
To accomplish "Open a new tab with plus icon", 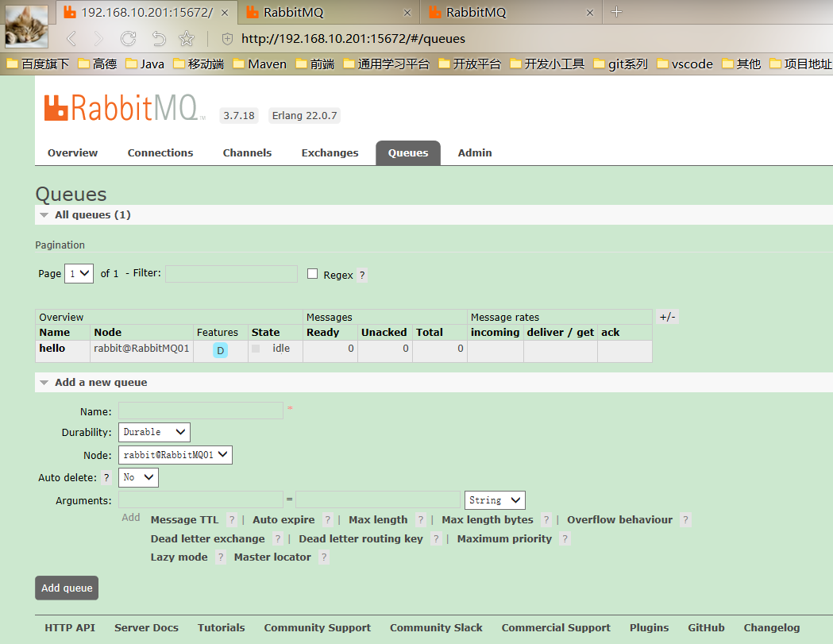I will point(616,12).
